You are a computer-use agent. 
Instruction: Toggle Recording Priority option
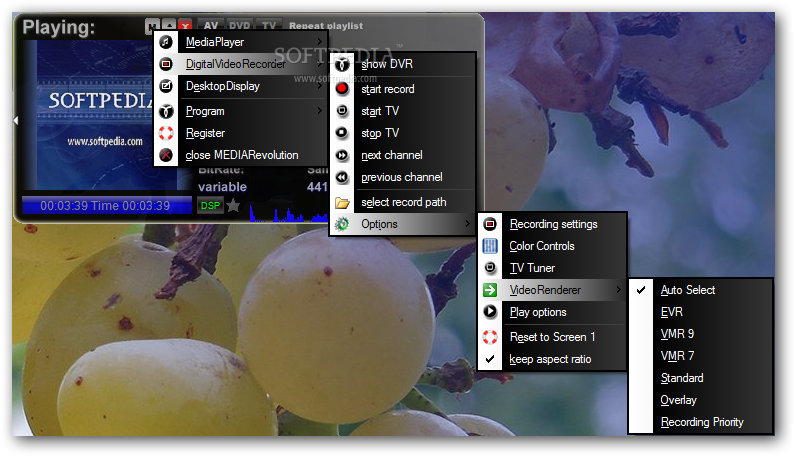click(x=701, y=422)
